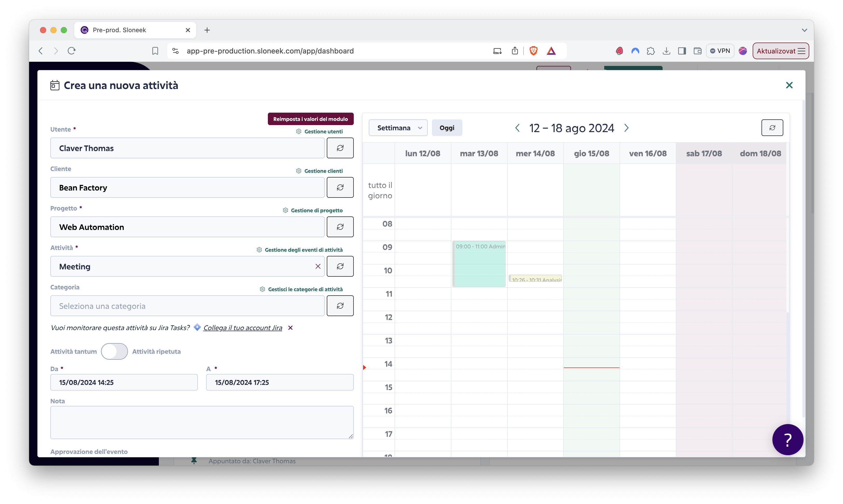Click inside the Nota text area

pyautogui.click(x=202, y=423)
